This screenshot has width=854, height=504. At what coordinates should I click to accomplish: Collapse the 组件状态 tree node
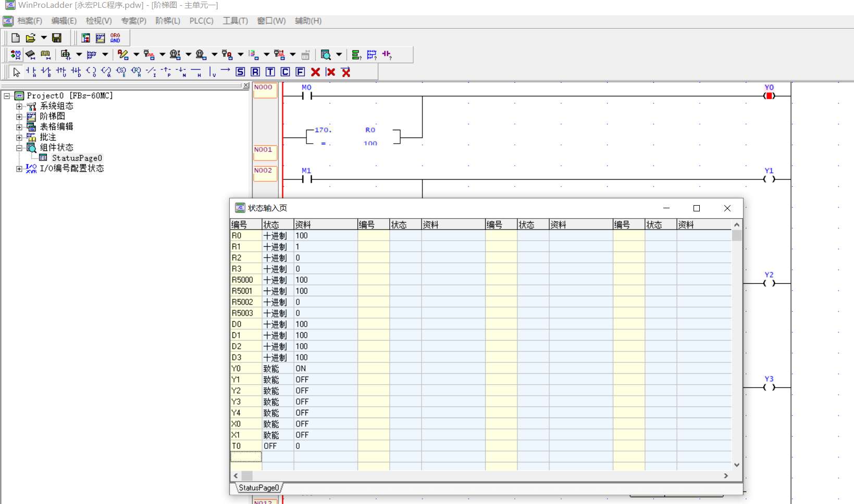19,148
